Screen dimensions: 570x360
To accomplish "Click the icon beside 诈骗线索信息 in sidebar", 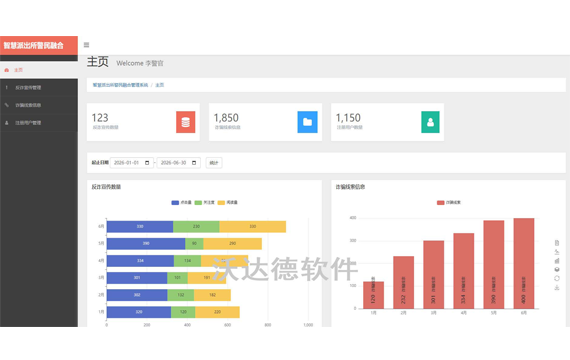I will tap(7, 105).
